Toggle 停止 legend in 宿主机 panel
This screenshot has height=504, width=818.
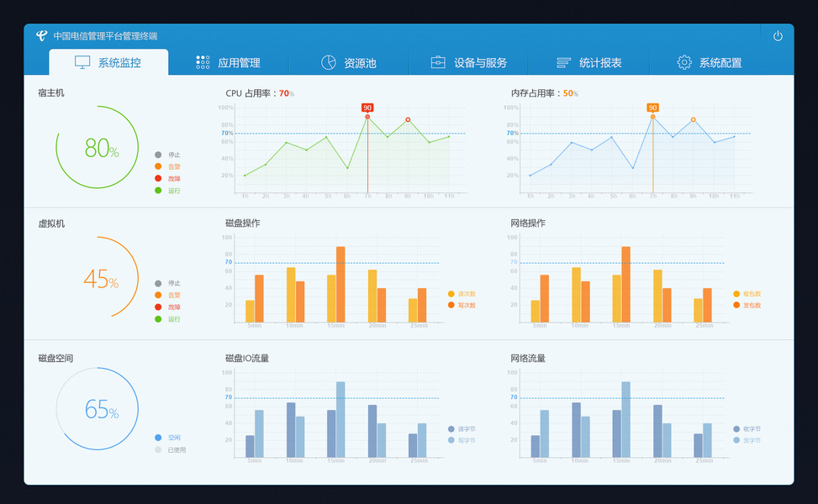coord(167,155)
